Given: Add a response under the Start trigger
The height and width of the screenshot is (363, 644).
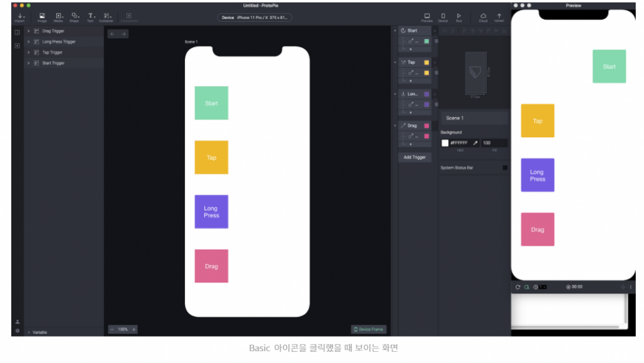Looking at the screenshot, I should tap(410, 49).
